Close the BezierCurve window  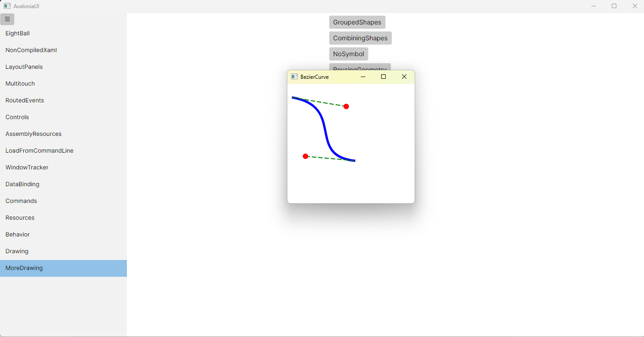tap(404, 77)
